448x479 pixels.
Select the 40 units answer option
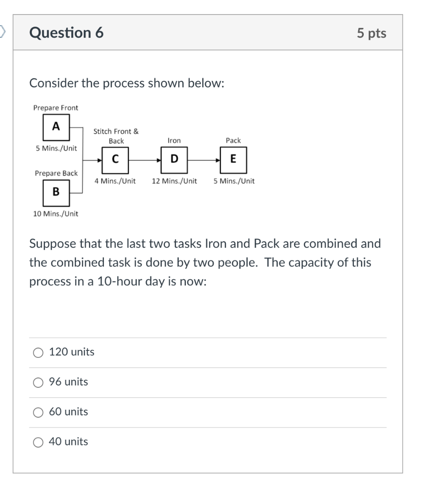click(37, 442)
